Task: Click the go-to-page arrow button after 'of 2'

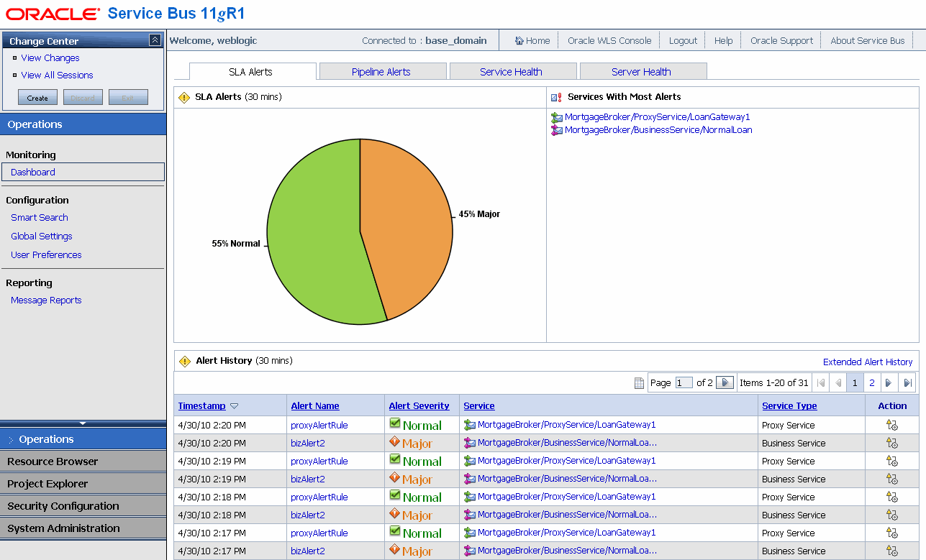Action: click(725, 383)
